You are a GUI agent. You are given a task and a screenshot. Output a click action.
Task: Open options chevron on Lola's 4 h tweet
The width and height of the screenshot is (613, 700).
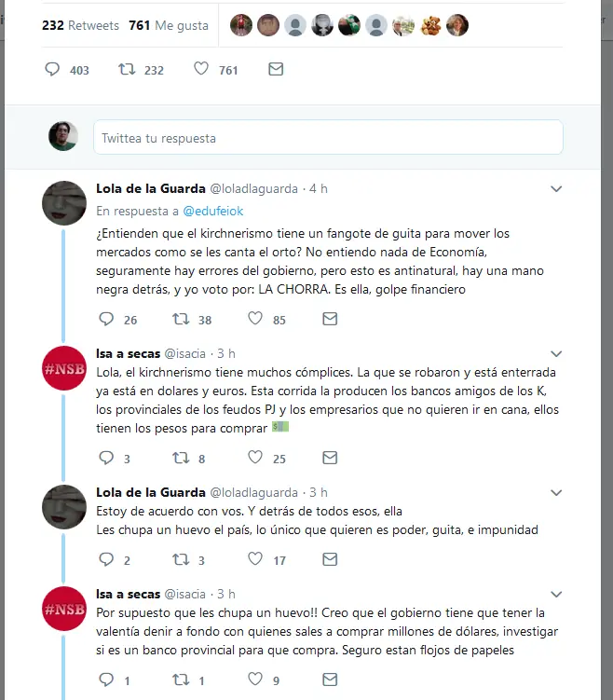coord(556,189)
